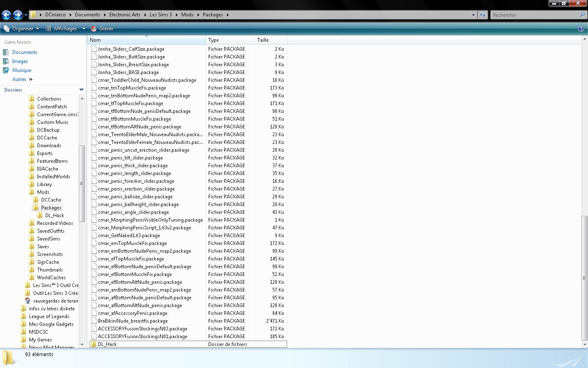
Task: Open the help question mark icon
Action: [581, 29]
